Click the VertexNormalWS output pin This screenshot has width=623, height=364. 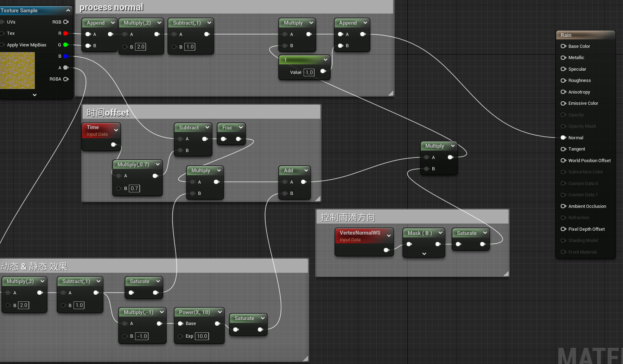click(x=386, y=250)
